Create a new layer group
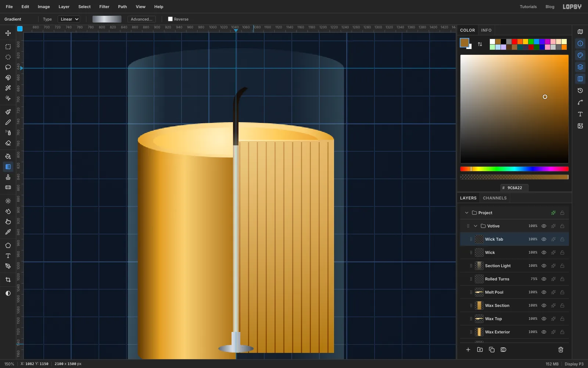This screenshot has width=588, height=368. point(480,350)
